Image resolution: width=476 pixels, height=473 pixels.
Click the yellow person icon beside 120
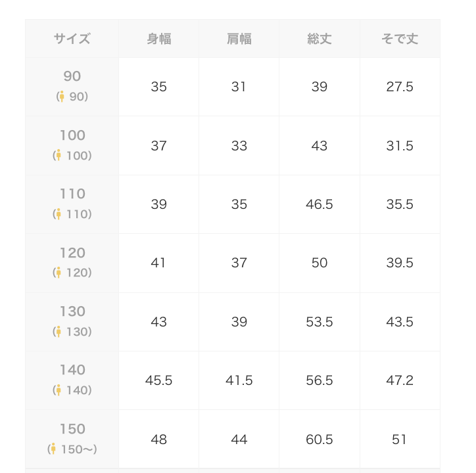tap(59, 273)
